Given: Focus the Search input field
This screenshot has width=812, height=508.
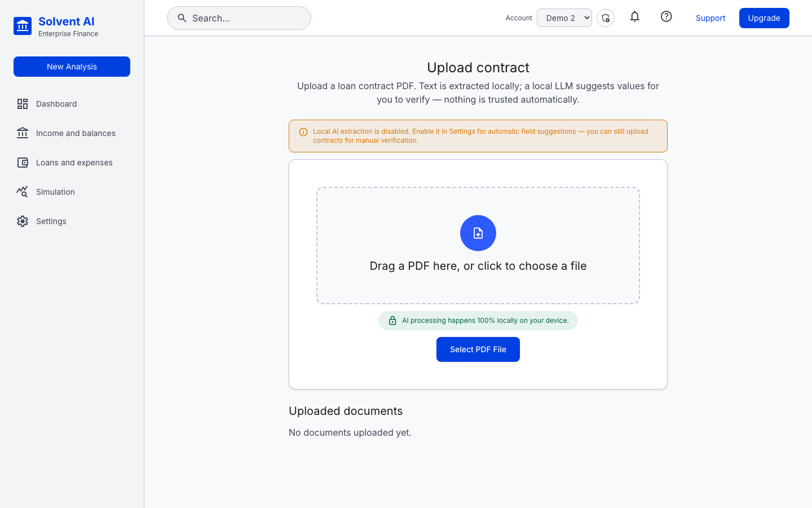Looking at the screenshot, I should (x=239, y=18).
